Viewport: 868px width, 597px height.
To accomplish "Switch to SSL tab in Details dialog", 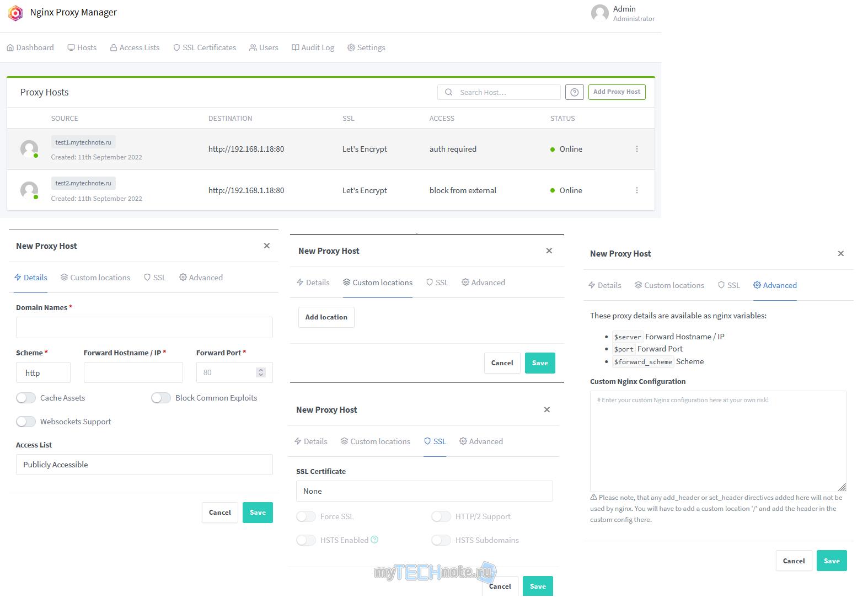I will (155, 278).
